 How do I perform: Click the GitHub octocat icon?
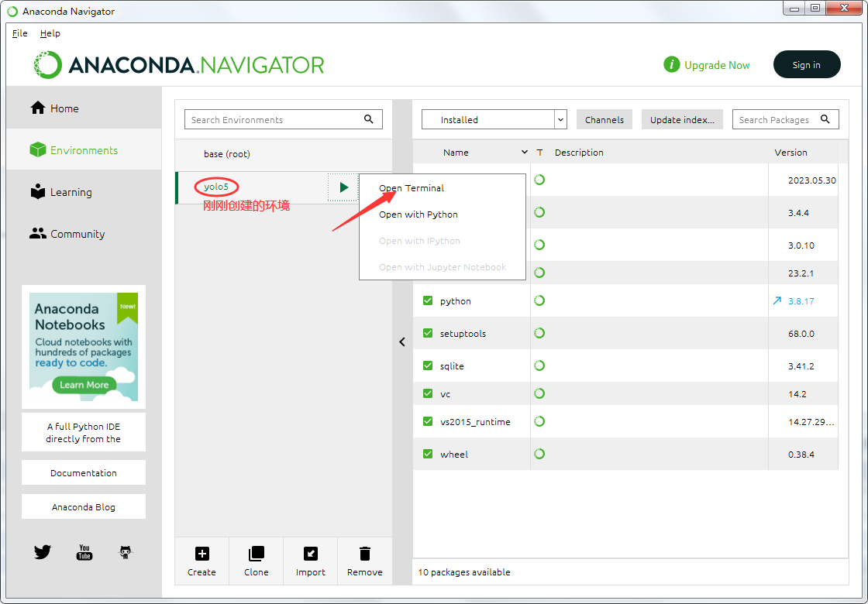tap(126, 552)
